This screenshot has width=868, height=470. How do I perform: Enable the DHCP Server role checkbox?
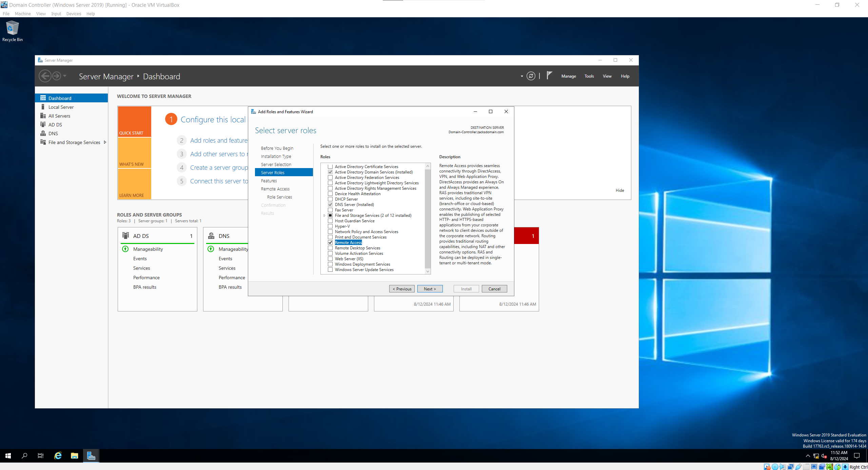tap(330, 199)
